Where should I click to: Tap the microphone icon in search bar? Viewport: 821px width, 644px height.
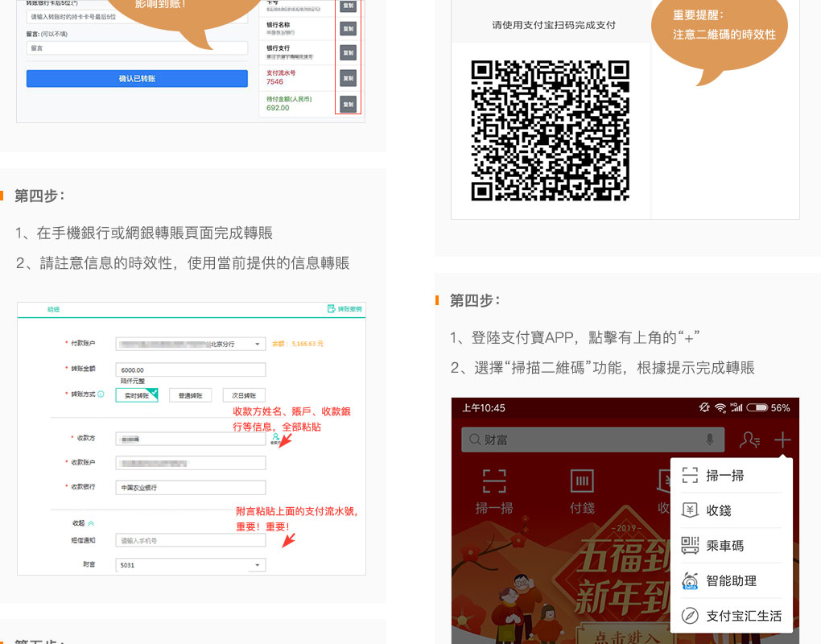pyautogui.click(x=709, y=440)
